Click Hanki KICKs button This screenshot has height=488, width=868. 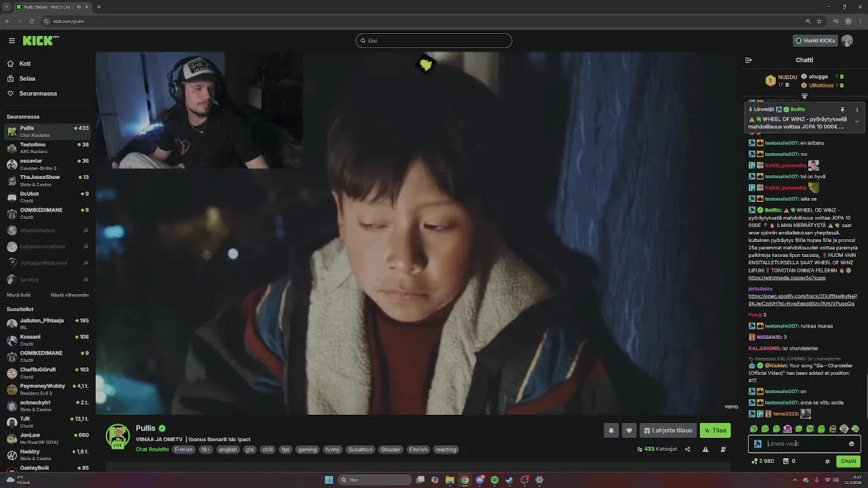pyautogui.click(x=815, y=41)
